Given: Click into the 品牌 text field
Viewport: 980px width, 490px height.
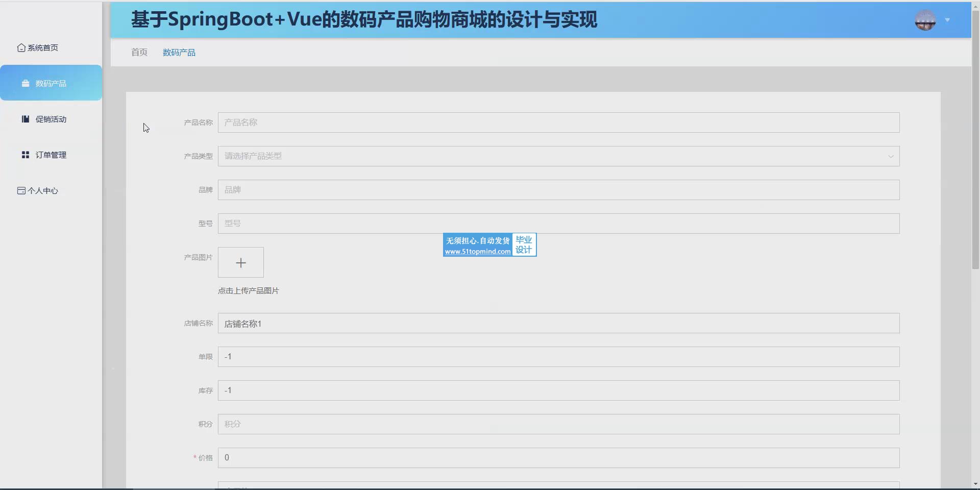Looking at the screenshot, I should [x=558, y=190].
